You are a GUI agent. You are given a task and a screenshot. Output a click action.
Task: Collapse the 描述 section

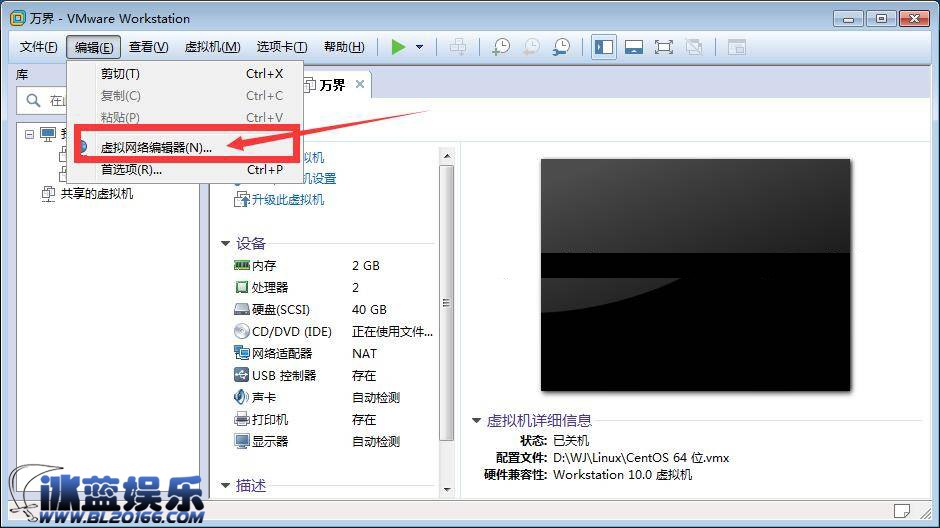(x=225, y=485)
